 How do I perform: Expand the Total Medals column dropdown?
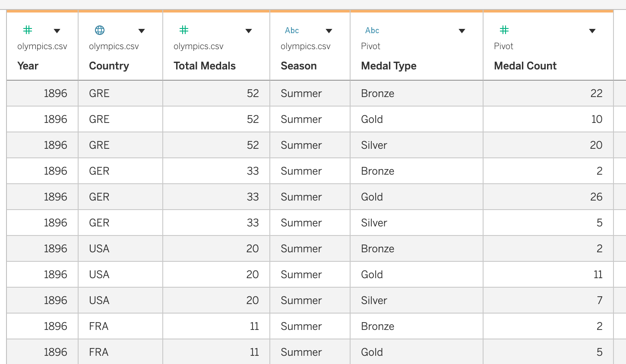coord(249,31)
